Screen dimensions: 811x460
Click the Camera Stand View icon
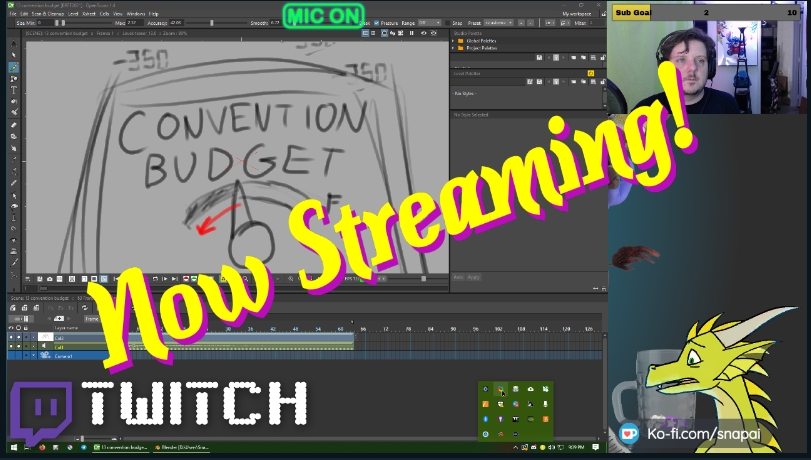click(x=384, y=33)
